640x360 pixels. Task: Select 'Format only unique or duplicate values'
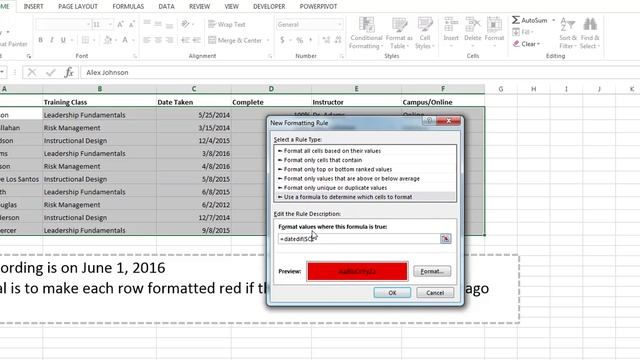click(x=365, y=188)
